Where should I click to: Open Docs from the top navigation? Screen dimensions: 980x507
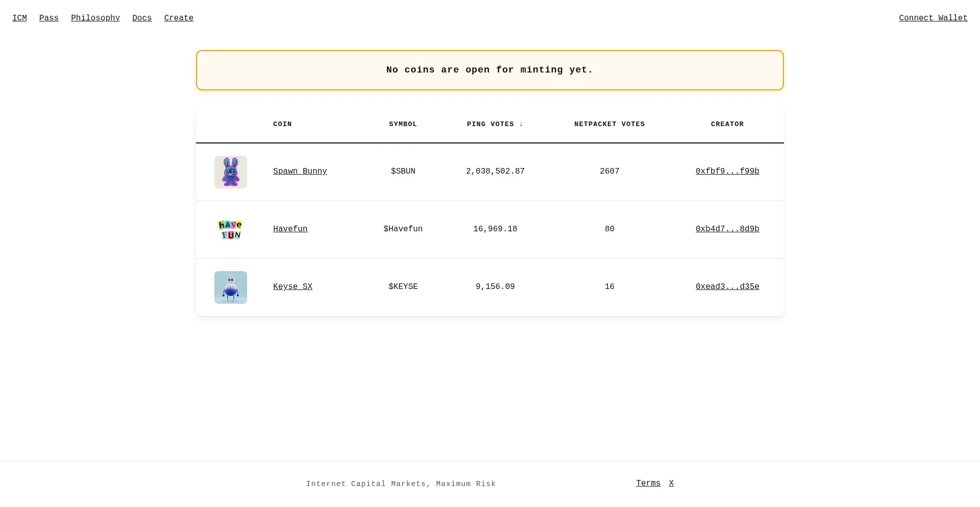click(x=142, y=18)
